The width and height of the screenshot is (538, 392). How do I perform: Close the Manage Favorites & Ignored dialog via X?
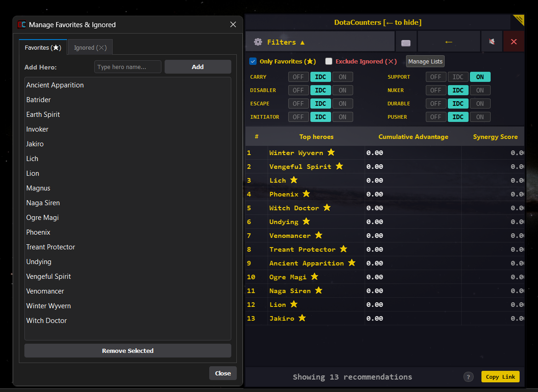(x=233, y=24)
